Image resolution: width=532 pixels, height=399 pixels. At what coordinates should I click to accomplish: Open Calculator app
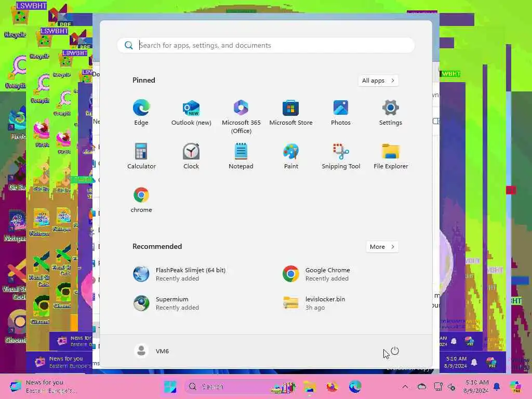[141, 156]
